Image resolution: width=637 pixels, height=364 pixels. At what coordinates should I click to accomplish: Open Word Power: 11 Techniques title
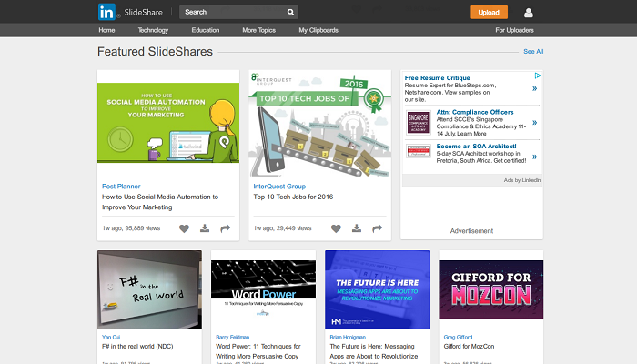tap(258, 351)
